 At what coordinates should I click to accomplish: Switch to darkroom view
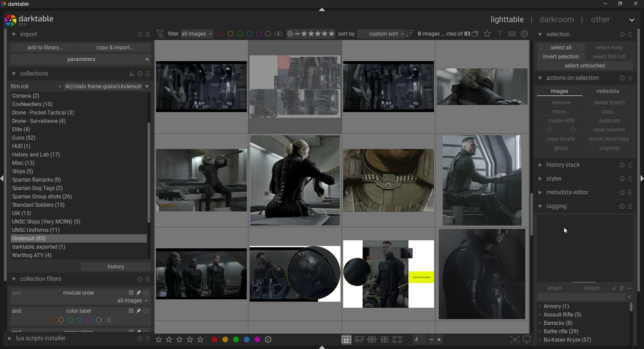coord(556,20)
